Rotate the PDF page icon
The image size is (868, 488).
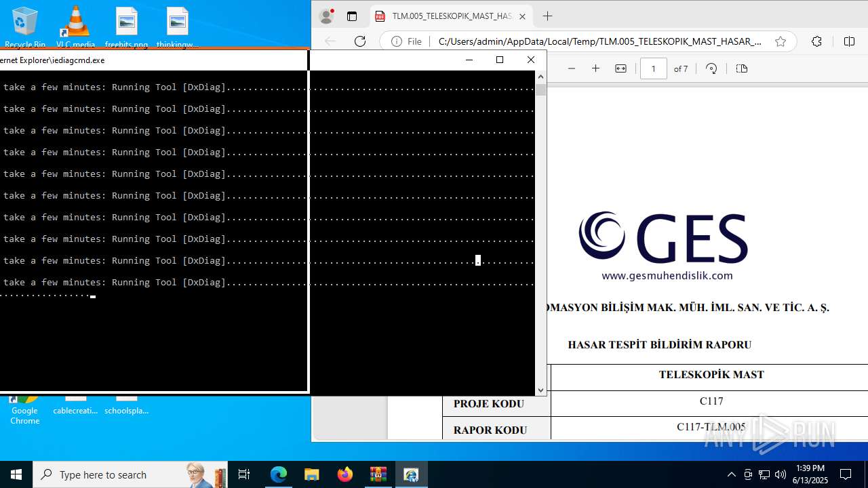(711, 68)
